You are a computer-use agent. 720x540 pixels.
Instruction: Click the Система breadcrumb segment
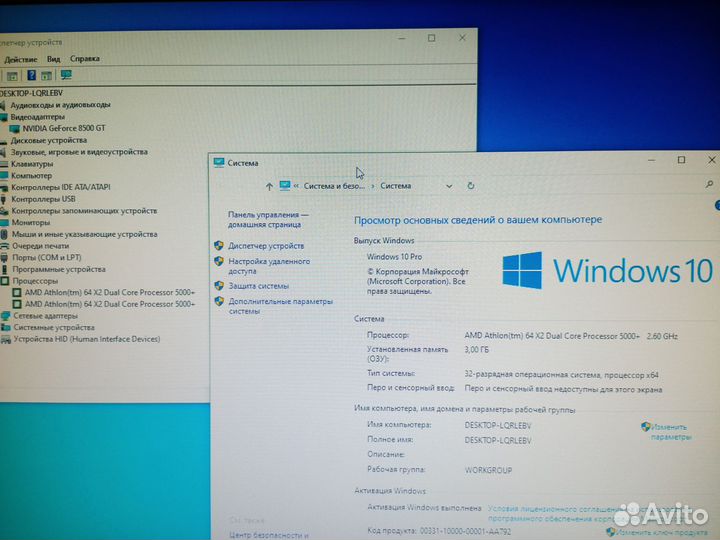[396, 186]
